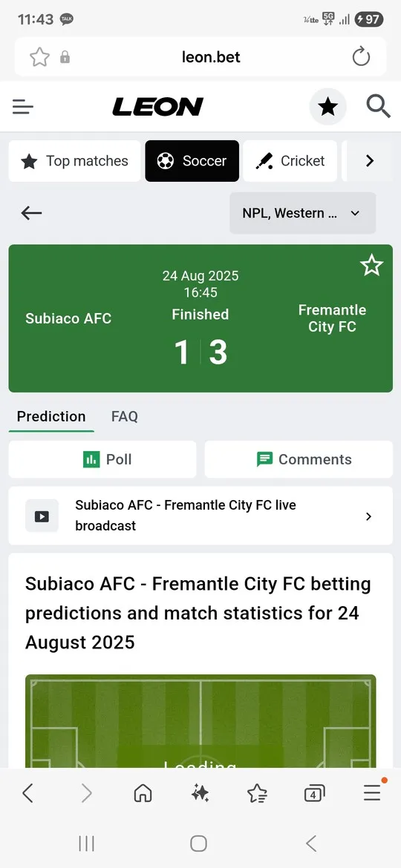Open the Comments button
This screenshot has height=868, width=401.
(299, 459)
